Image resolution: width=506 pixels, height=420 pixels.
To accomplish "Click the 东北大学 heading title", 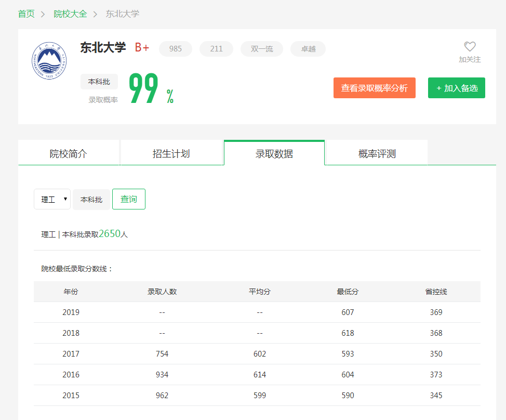I will [x=103, y=47].
